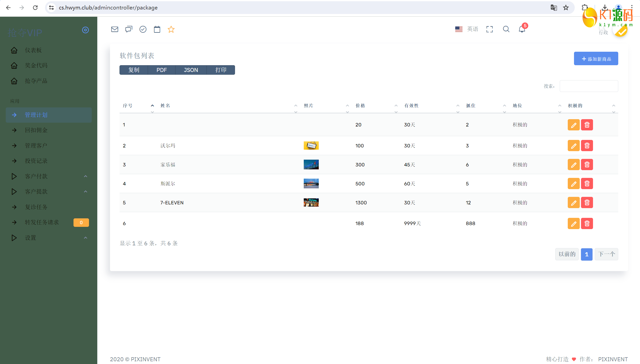Viewport: 640px width, 364px height.
Task: Open the calendar icon in top toolbar
Action: tap(157, 29)
